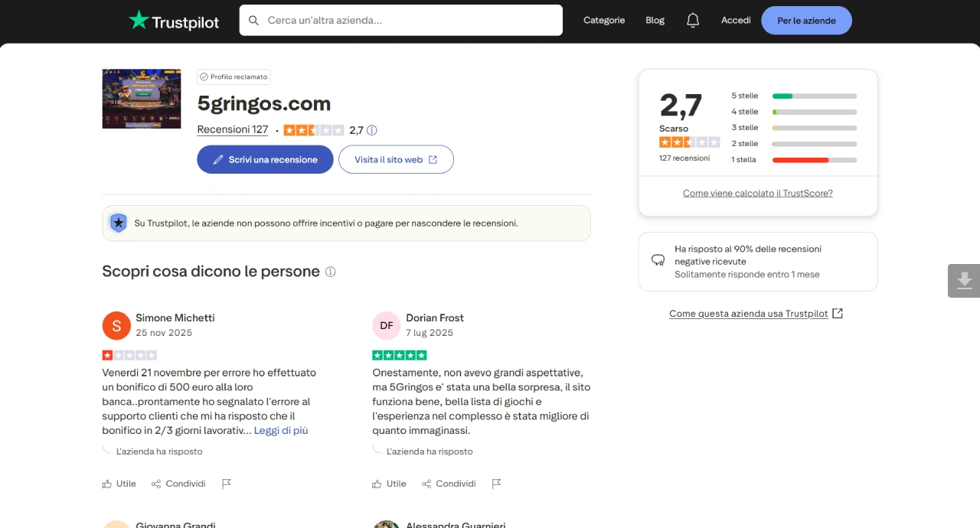Click Utile thumbs-up on Simone Michetti's review

pyautogui.click(x=119, y=484)
